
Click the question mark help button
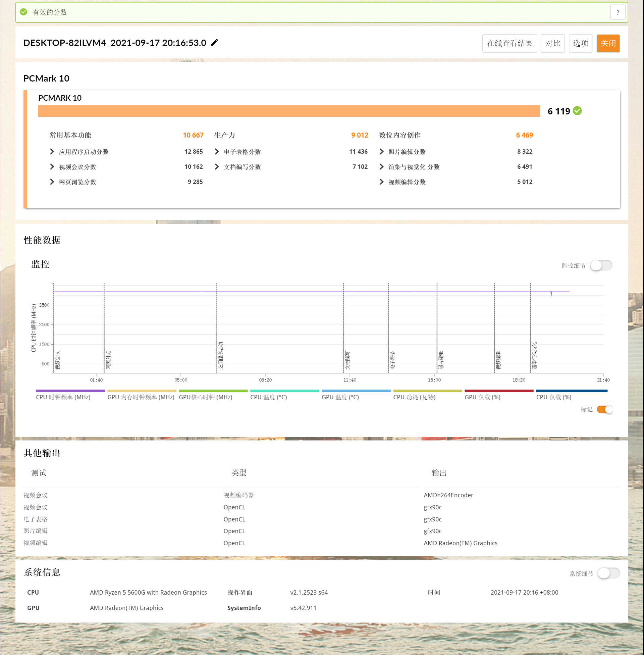pos(618,12)
